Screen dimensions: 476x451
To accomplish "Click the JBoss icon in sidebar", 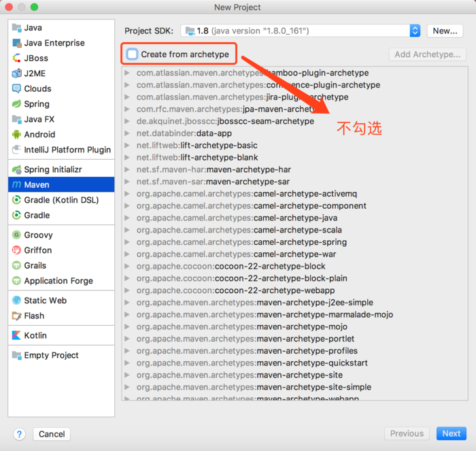I will click(17, 58).
